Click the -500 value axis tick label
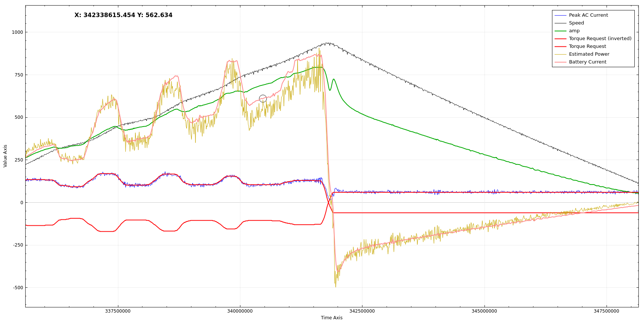Screen dimensions: 644x323 pos(18,288)
